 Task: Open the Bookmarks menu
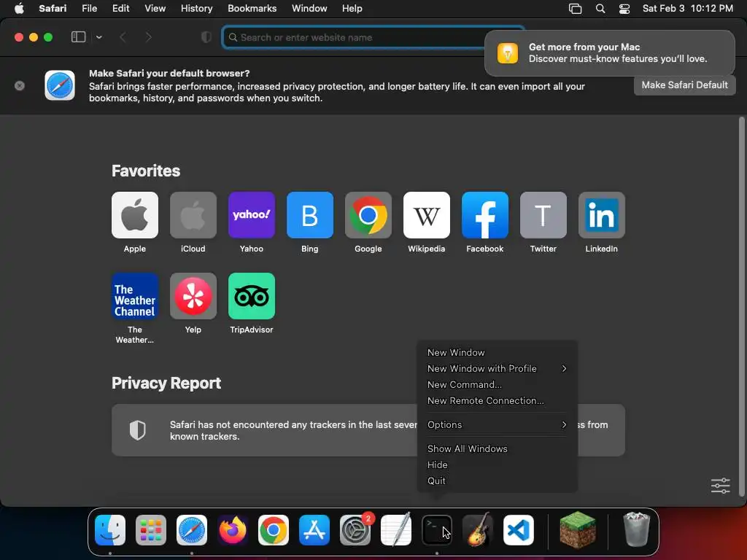pyautogui.click(x=252, y=9)
